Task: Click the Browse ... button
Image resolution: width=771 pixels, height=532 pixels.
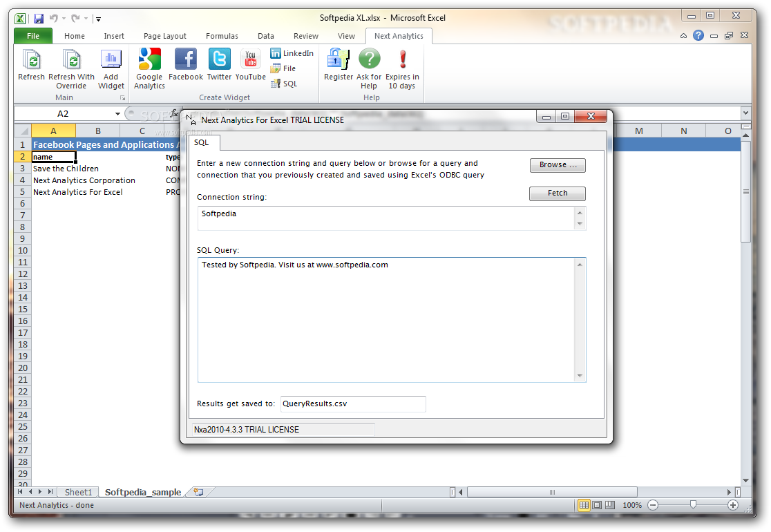Action: (558, 164)
